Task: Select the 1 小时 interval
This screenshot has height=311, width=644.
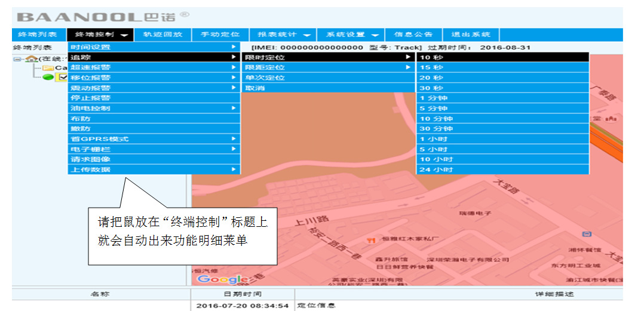Action: click(x=503, y=138)
